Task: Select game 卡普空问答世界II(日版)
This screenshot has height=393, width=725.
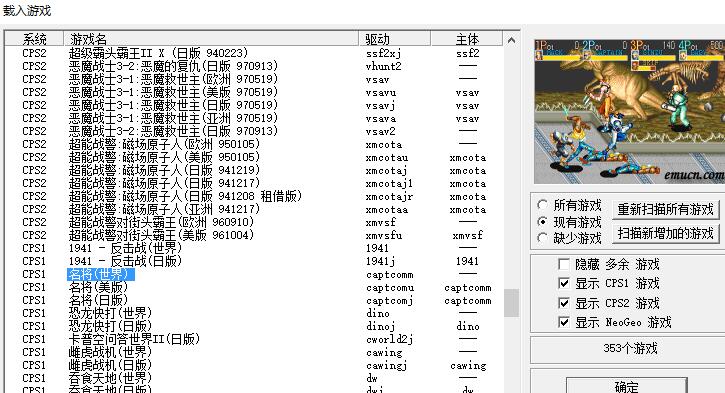Action: tap(134, 339)
